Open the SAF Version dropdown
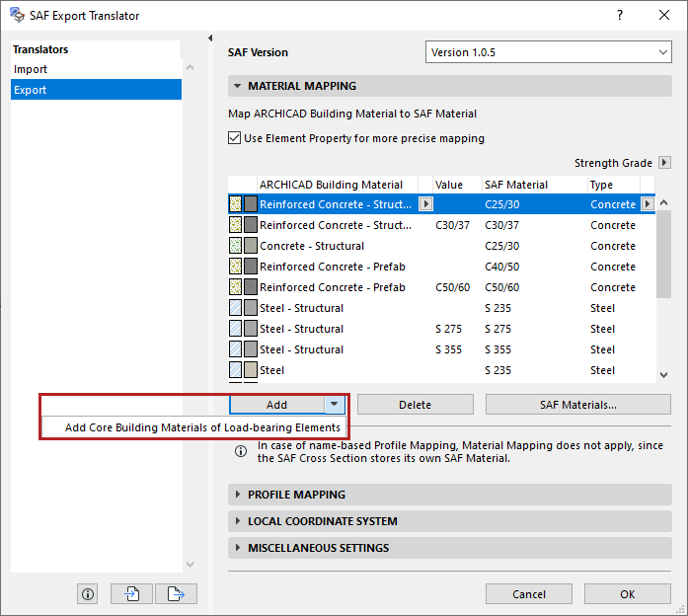The height and width of the screenshot is (616, 688). [x=548, y=52]
